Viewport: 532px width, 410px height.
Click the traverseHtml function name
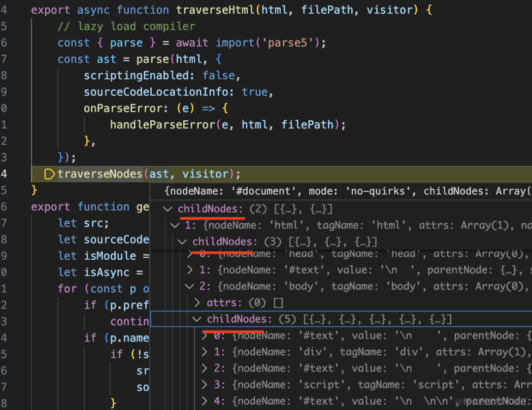pos(215,10)
